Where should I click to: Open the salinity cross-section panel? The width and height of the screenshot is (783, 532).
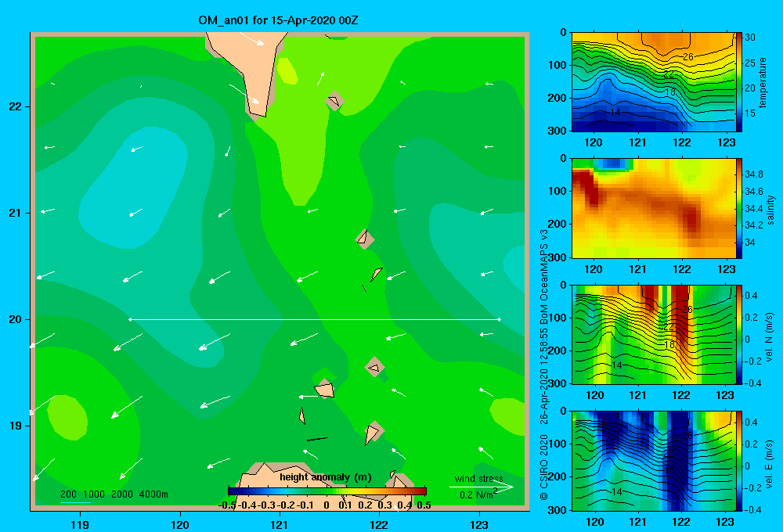click(x=653, y=208)
